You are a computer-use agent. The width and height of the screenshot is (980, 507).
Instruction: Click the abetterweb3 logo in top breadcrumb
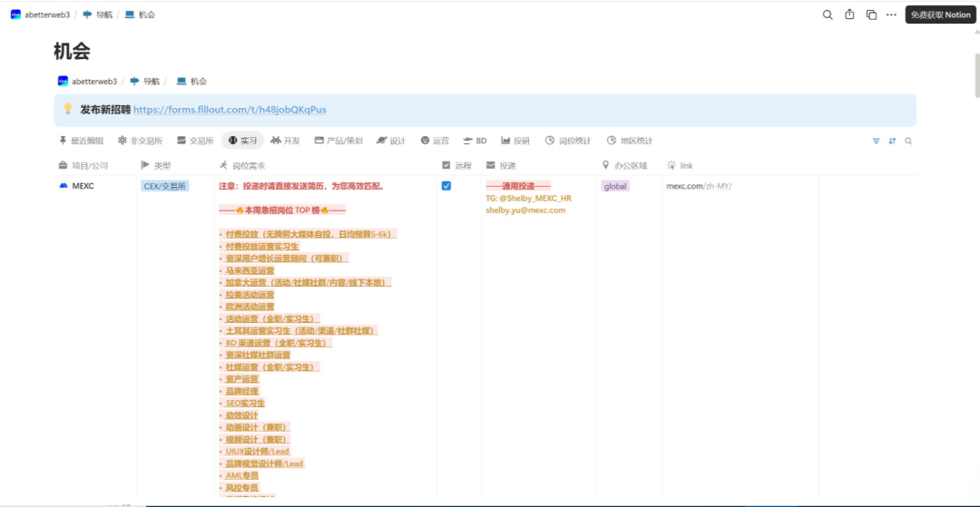coord(16,15)
